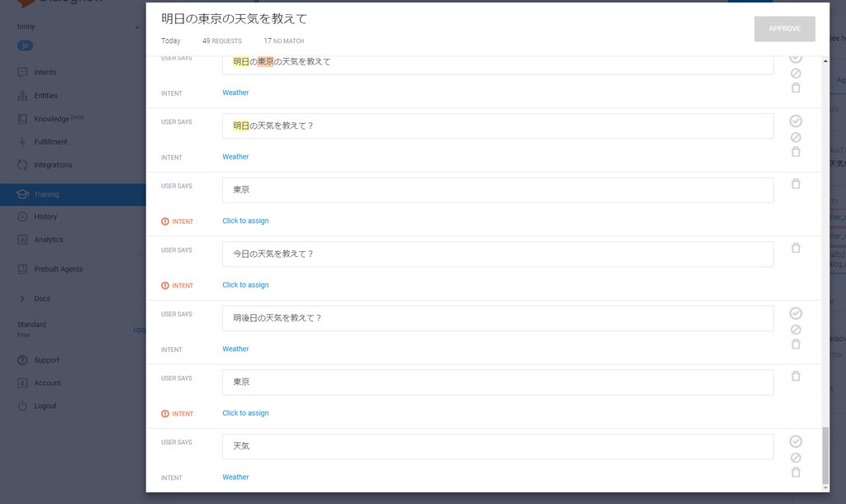Click the Entities hierarchy icon
Viewport: 846px width, 504px height.
(22, 96)
